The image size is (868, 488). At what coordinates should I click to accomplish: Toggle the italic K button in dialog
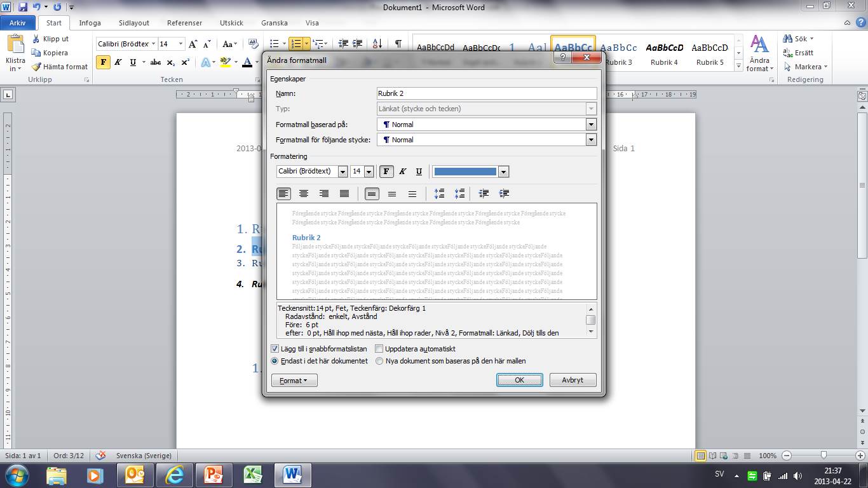click(x=402, y=172)
